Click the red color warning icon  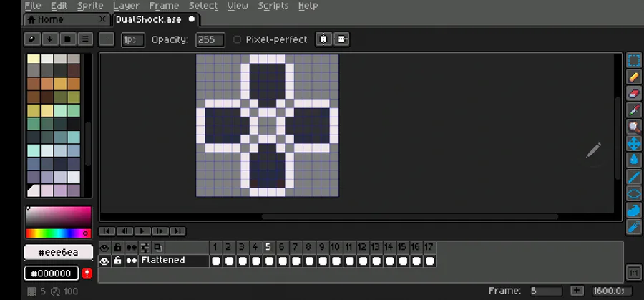87,274
